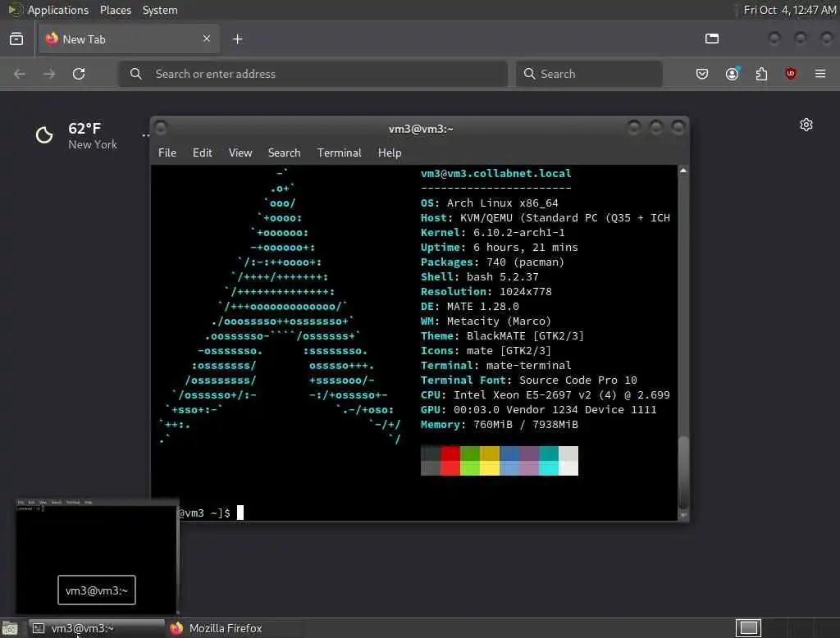Click the vm3@vm3:~ terminal title bar
The image size is (840, 638).
click(x=421, y=129)
